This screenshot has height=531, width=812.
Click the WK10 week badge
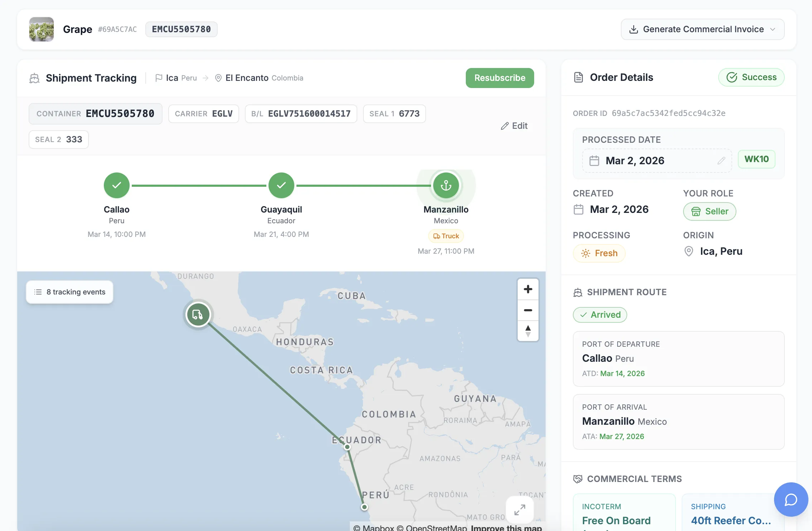tap(757, 159)
